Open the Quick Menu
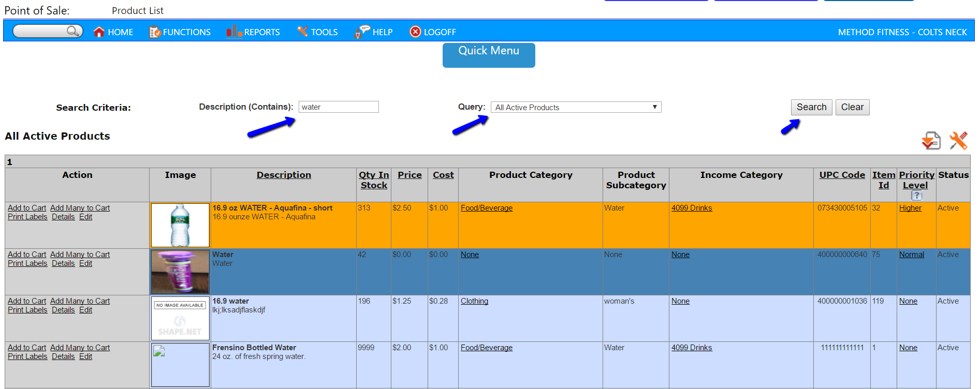This screenshot has width=980, height=389. (x=489, y=55)
